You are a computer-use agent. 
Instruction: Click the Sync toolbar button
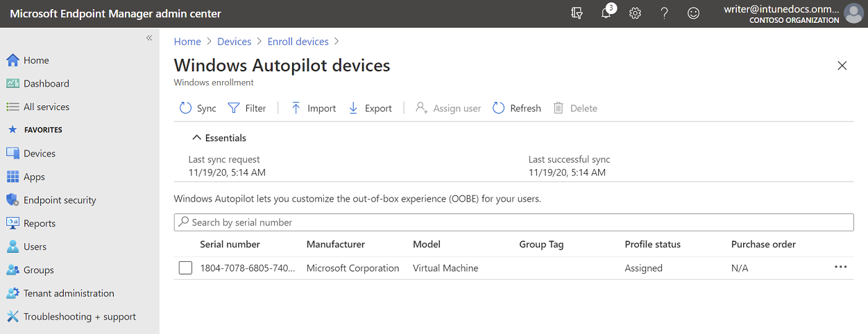(x=198, y=108)
